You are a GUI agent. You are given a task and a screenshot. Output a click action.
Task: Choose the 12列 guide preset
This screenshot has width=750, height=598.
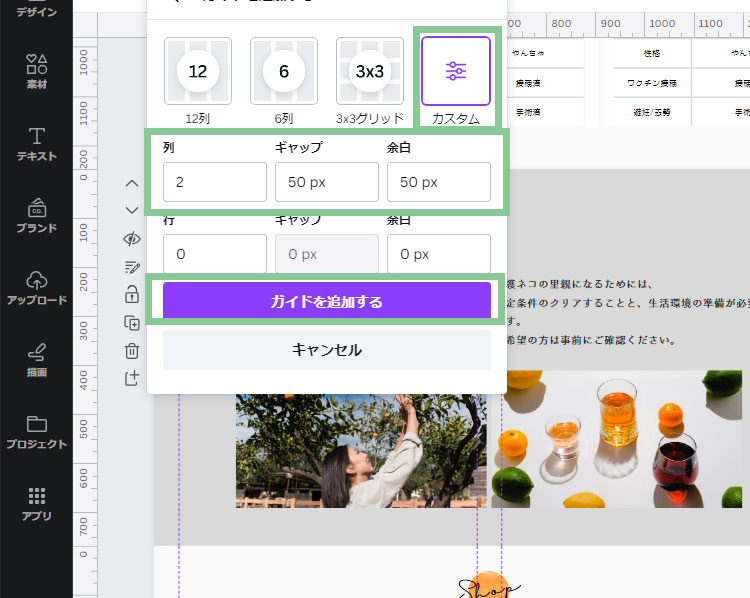click(x=198, y=71)
